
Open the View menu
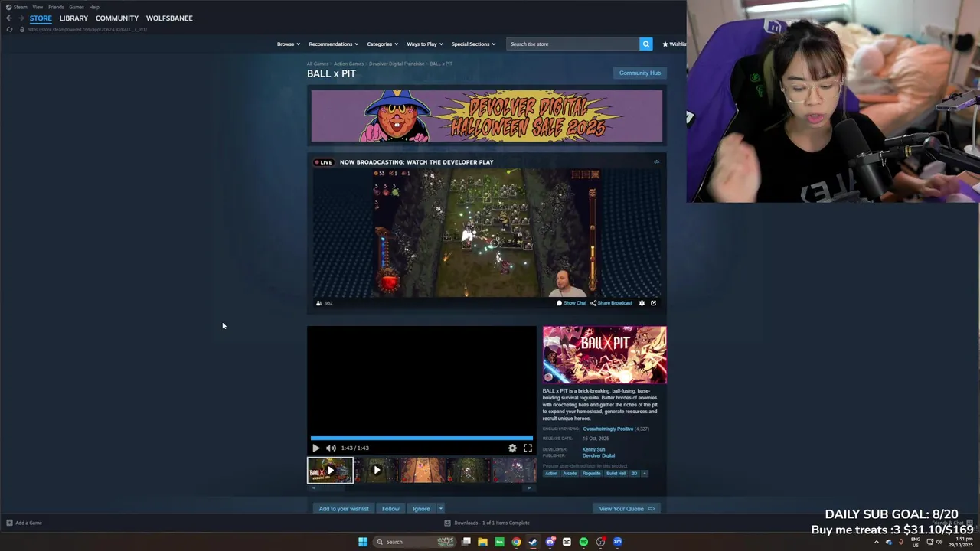click(x=38, y=7)
